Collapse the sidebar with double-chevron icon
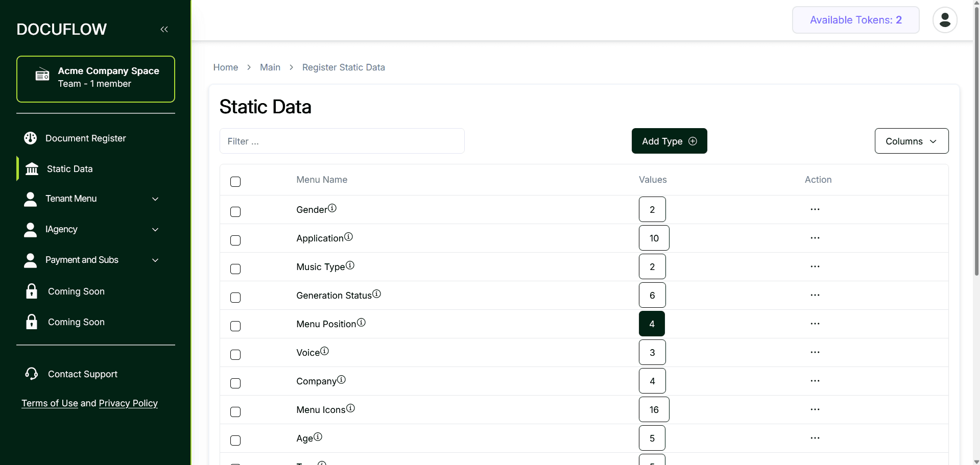This screenshot has height=465, width=980. 164,30
